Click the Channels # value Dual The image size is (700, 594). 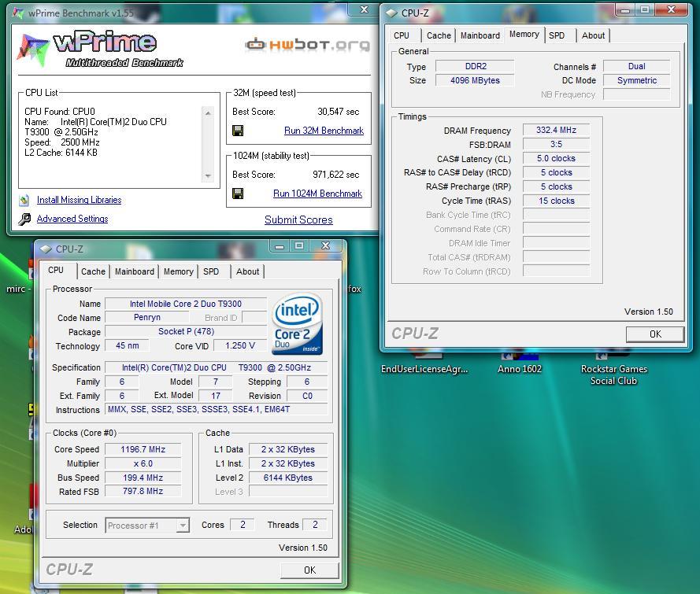(636, 66)
